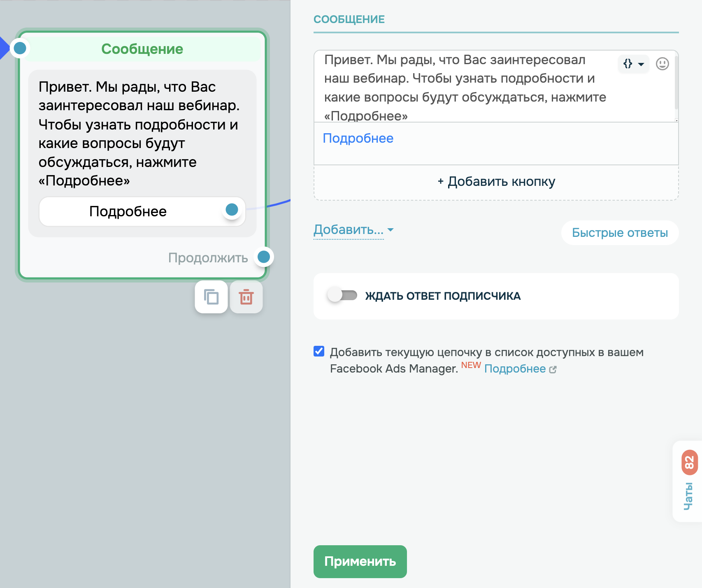Open the emoji picker in message editor

tap(662, 64)
